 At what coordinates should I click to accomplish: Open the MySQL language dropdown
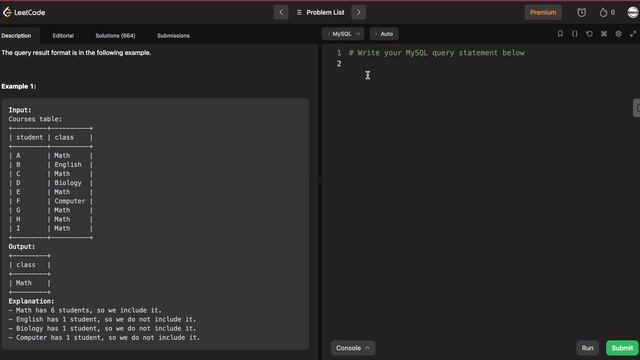coord(343,34)
